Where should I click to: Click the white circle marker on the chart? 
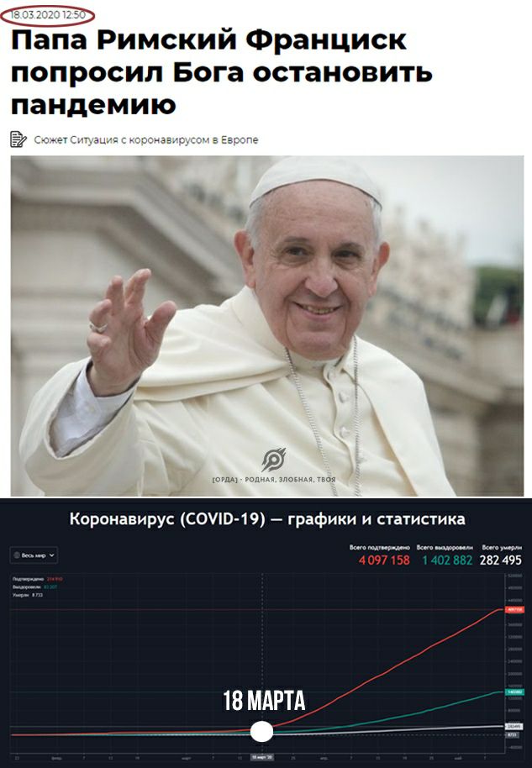pyautogui.click(x=261, y=731)
